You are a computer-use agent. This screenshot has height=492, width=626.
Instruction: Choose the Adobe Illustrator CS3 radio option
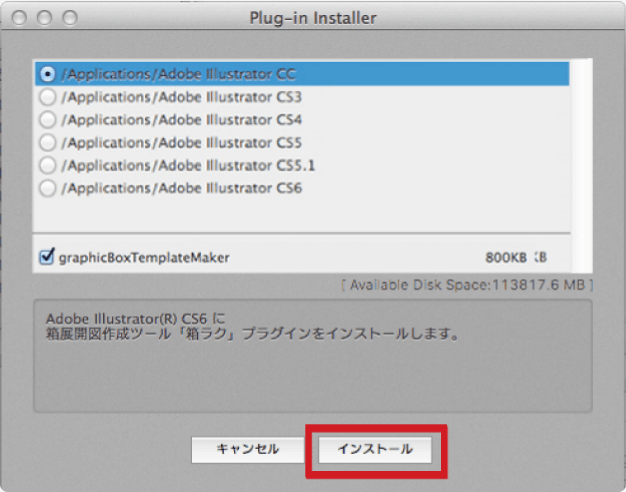tap(47, 97)
